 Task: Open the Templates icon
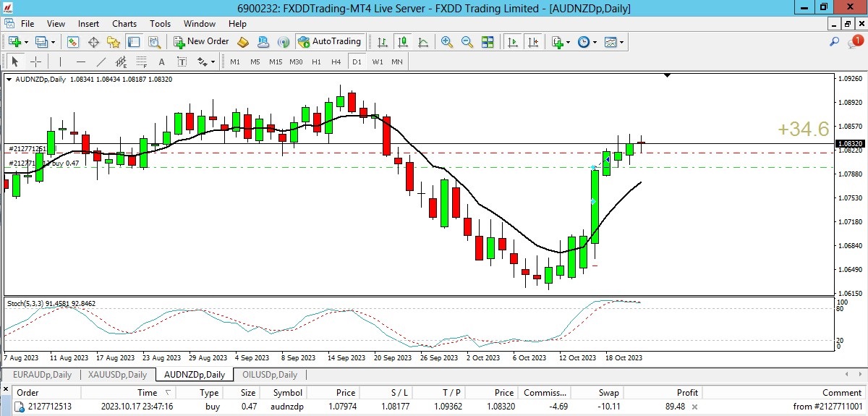point(610,42)
